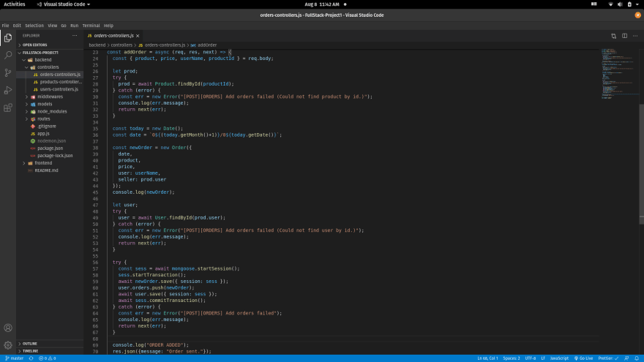The image size is (644, 362).
Task: Open the Run and Debug view
Action: click(8, 90)
